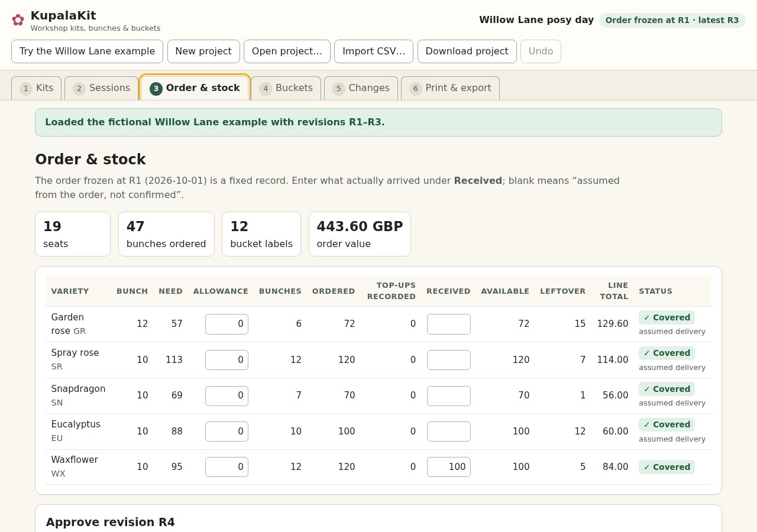Click Try the Willow Lane example
Image resolution: width=757 pixels, height=532 pixels.
coord(87,51)
